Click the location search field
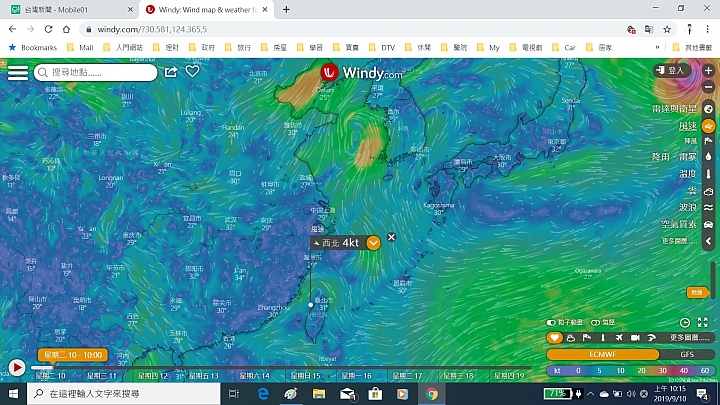720x405 pixels. click(x=96, y=73)
